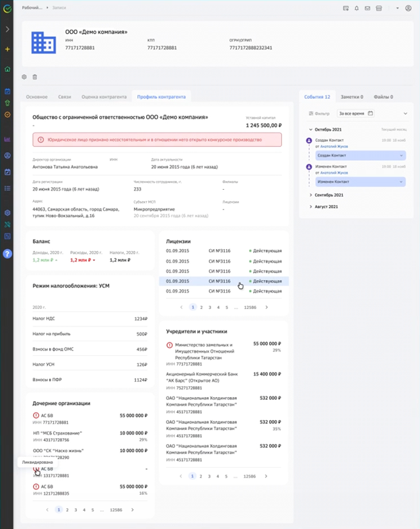Click the blue help question mark button
The height and width of the screenshot is (529, 420).
tap(7, 254)
